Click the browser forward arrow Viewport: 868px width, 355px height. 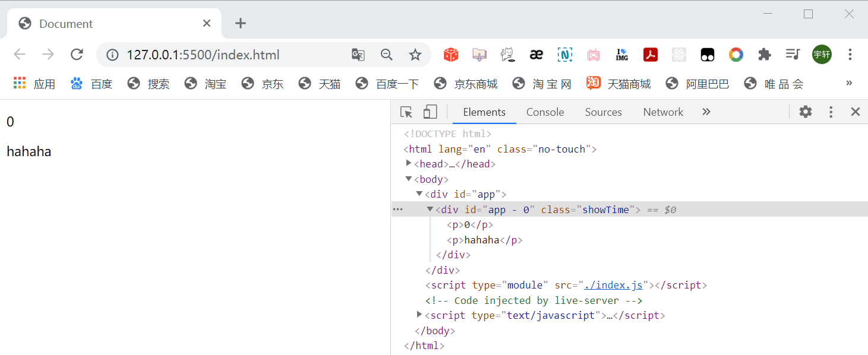pos(48,55)
